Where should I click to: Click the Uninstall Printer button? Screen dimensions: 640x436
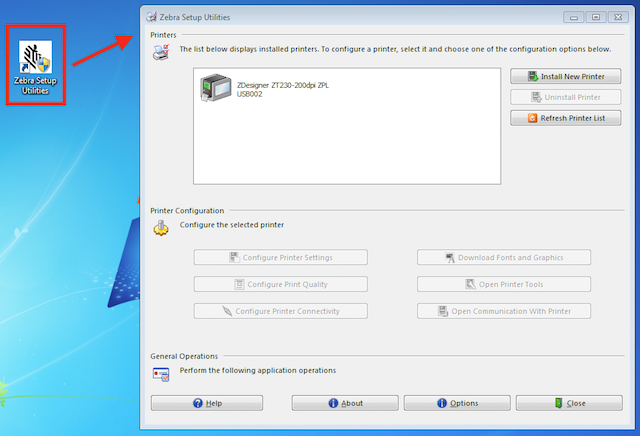tap(565, 97)
